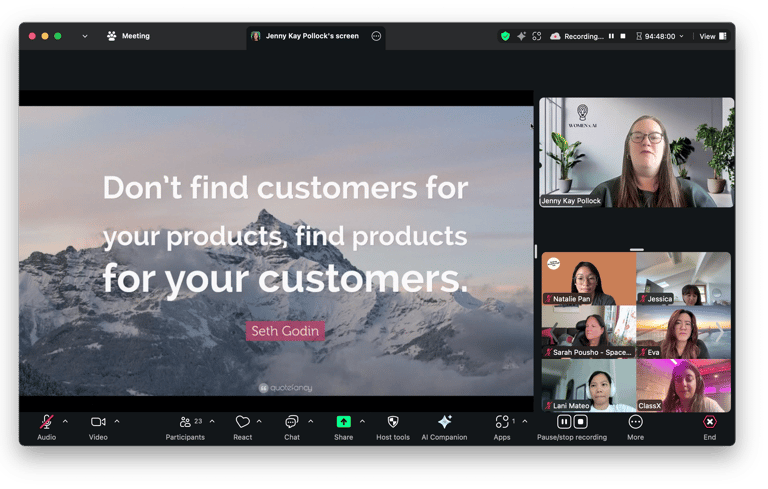The image size is (768, 489).
Task: Go to next gallery page arrow
Action: 720,333
